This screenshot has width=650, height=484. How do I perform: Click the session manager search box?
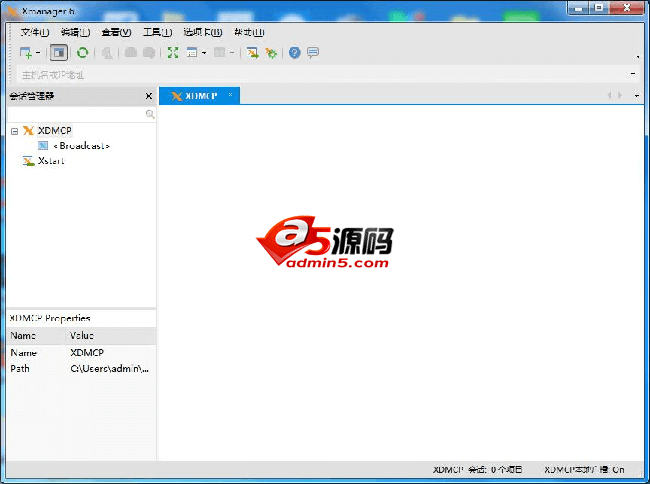pyautogui.click(x=77, y=114)
